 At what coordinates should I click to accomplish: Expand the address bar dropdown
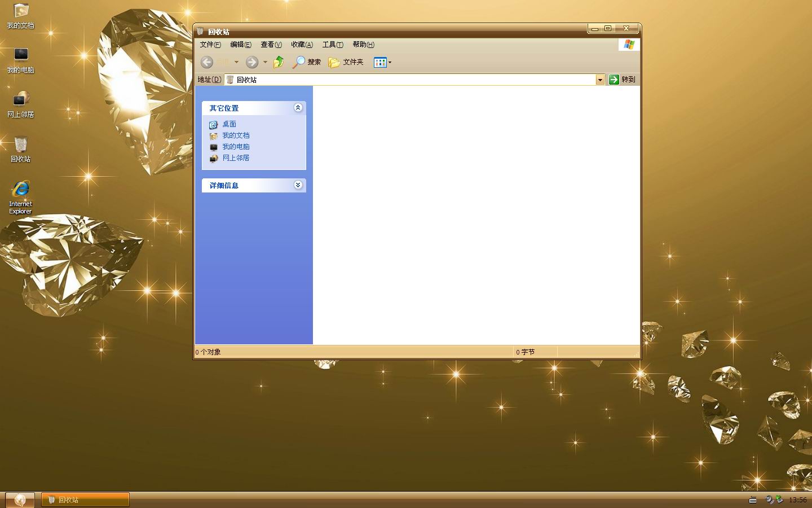click(x=600, y=80)
